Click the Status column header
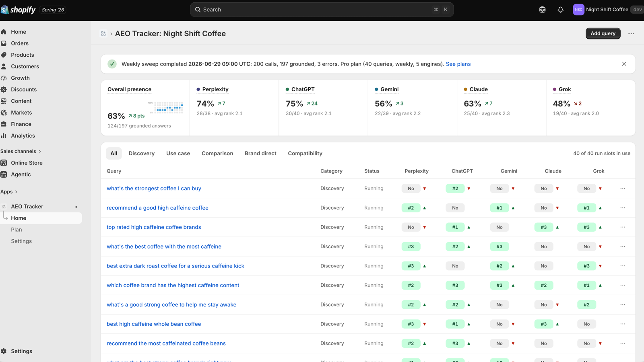Image resolution: width=644 pixels, height=362 pixels. click(x=372, y=171)
